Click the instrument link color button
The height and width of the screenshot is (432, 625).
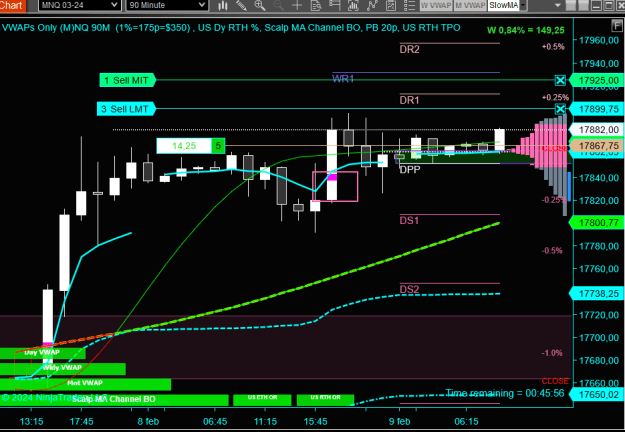pos(571,6)
